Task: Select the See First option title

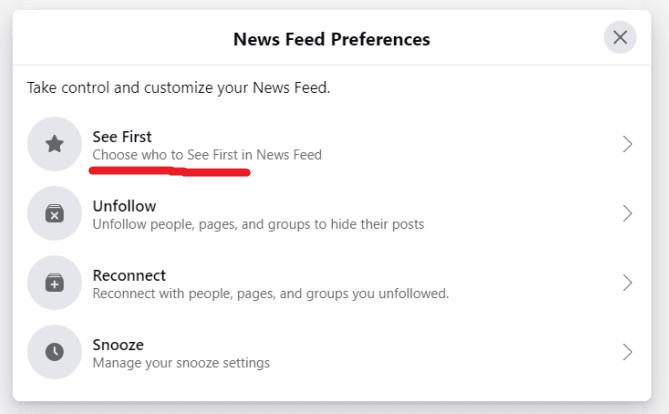Action: tap(122, 136)
